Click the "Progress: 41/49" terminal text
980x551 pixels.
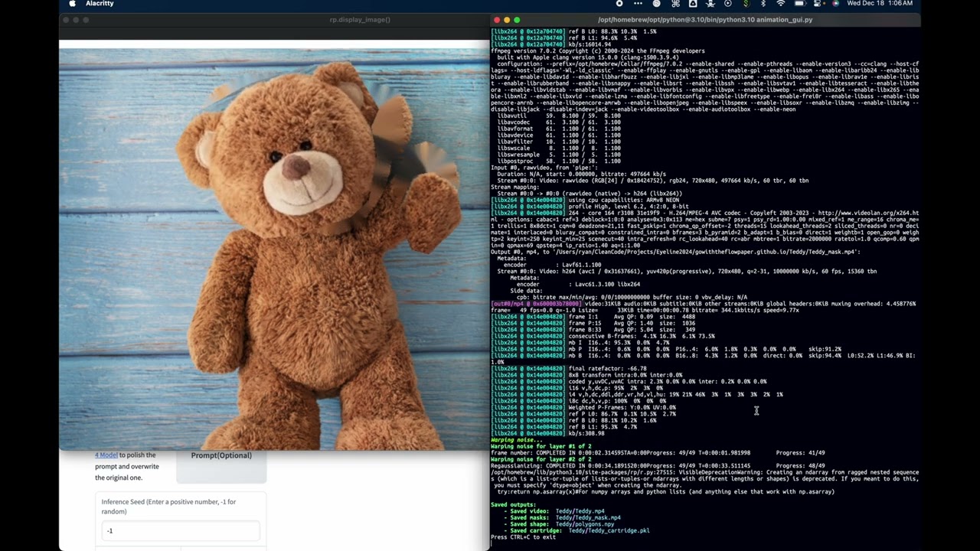pos(800,453)
